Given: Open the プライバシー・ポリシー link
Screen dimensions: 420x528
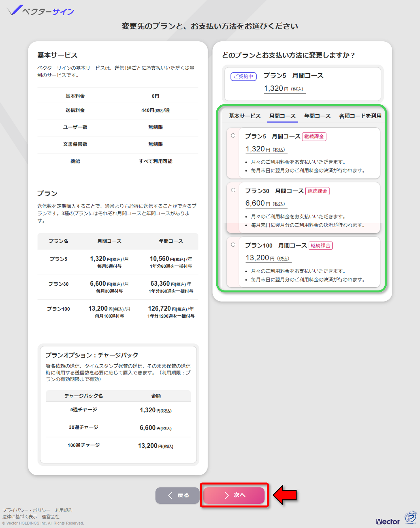Looking at the screenshot, I should coord(26,510).
